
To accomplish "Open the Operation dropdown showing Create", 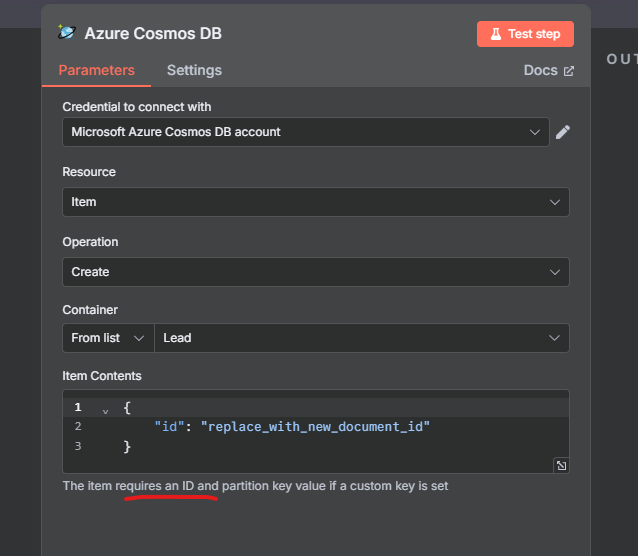I will tap(315, 272).
